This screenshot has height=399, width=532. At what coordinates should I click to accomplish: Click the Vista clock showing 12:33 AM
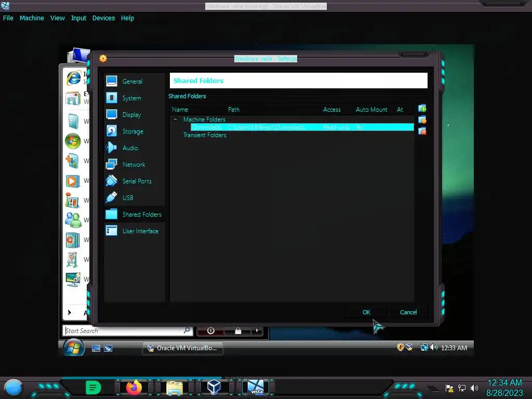(x=454, y=348)
